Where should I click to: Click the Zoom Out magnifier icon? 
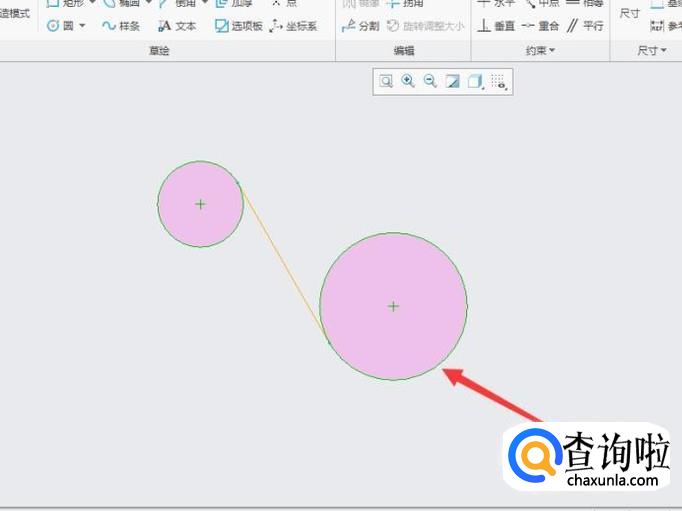point(430,81)
